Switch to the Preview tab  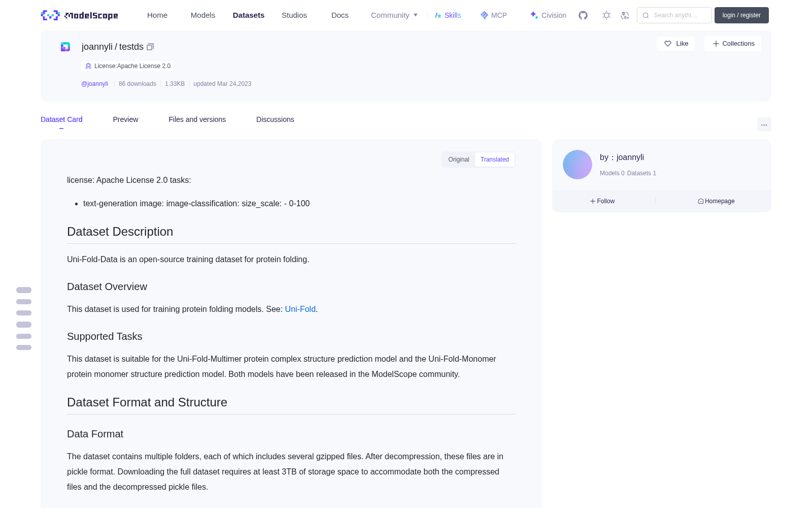(125, 119)
